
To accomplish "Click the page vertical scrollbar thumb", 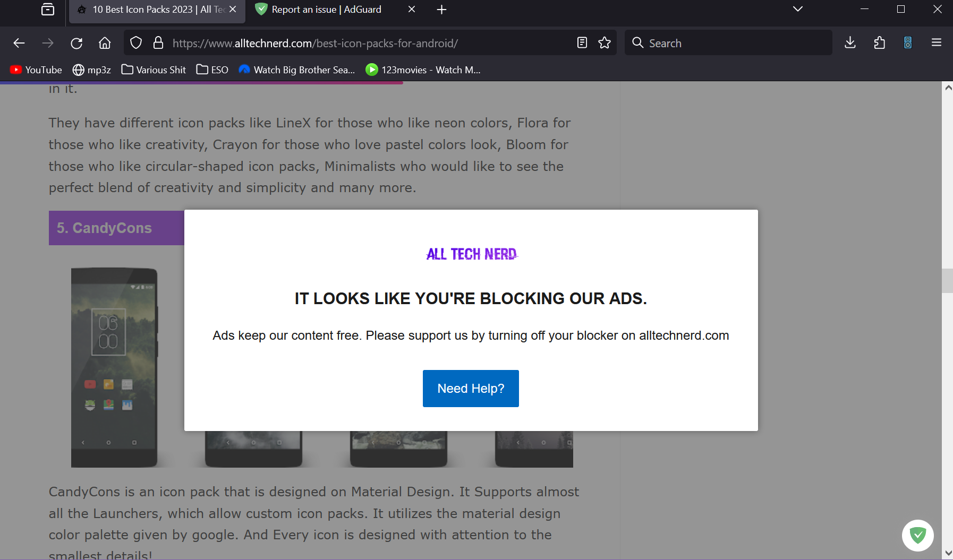I will pos(947,281).
